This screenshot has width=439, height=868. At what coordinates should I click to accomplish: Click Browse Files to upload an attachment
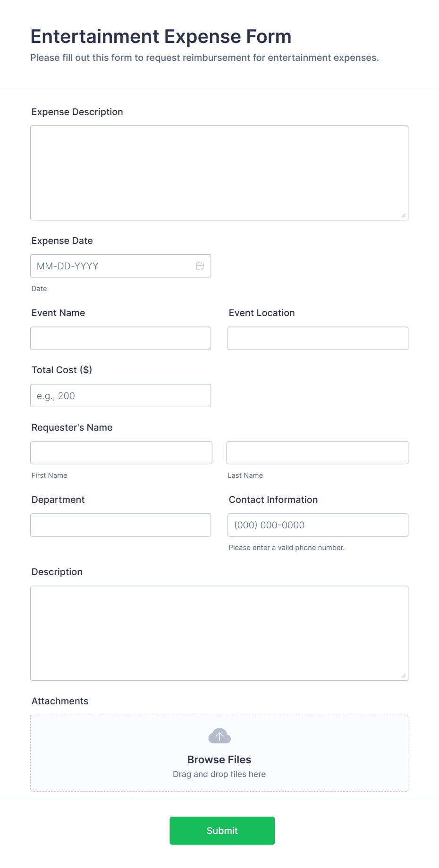pyautogui.click(x=219, y=759)
